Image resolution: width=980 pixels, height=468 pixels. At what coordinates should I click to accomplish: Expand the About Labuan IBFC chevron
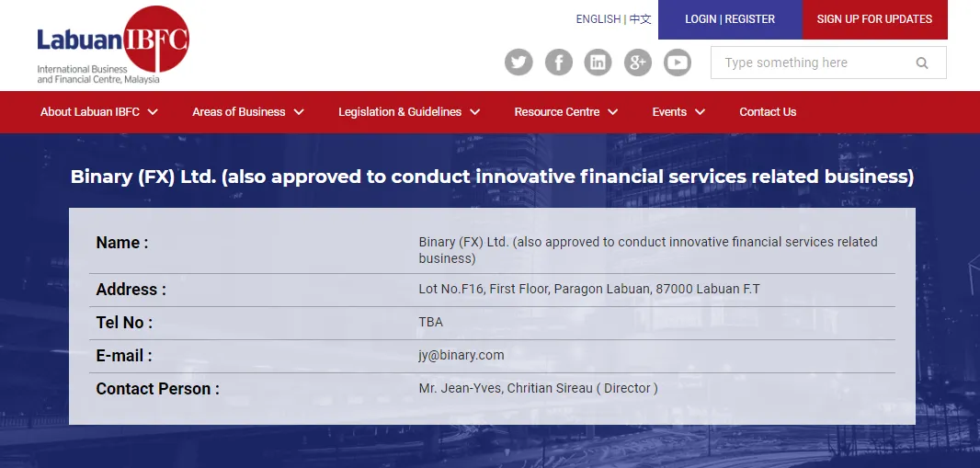click(x=153, y=112)
